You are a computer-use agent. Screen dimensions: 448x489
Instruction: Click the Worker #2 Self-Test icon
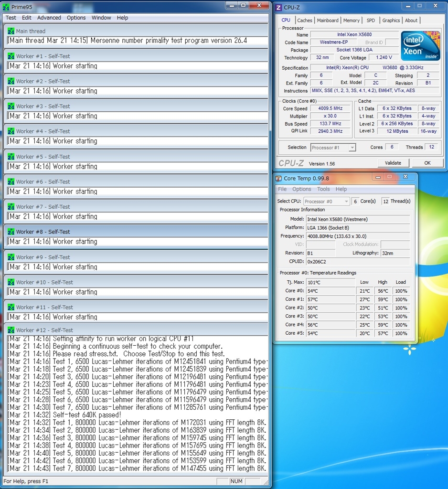pos(11,81)
